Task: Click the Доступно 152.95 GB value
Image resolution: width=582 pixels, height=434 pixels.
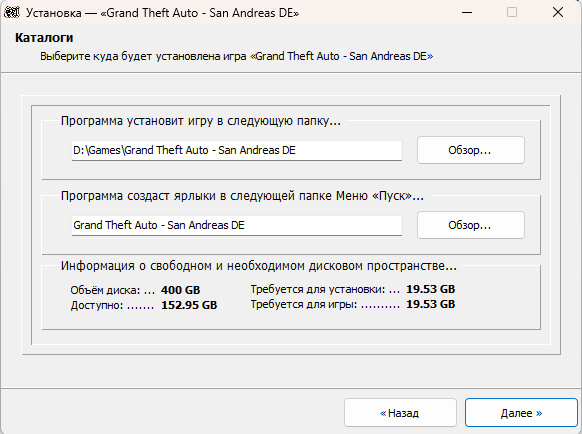Action: (189, 305)
